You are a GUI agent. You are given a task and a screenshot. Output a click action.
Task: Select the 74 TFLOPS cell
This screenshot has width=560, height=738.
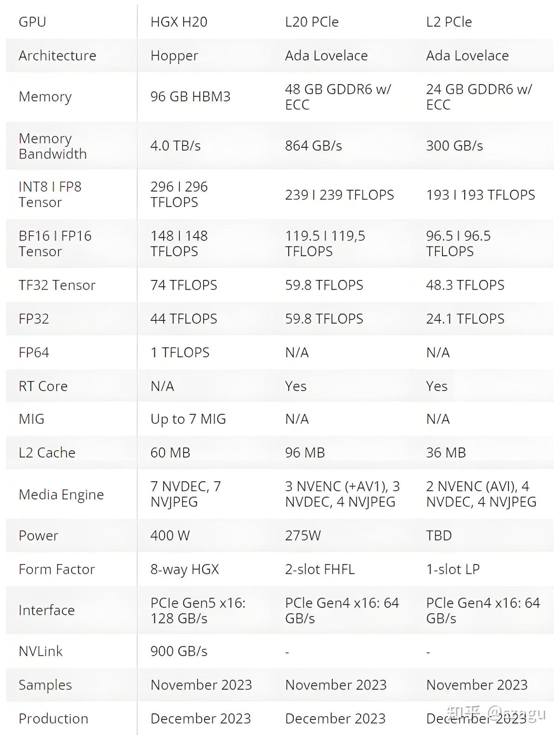pos(184,285)
